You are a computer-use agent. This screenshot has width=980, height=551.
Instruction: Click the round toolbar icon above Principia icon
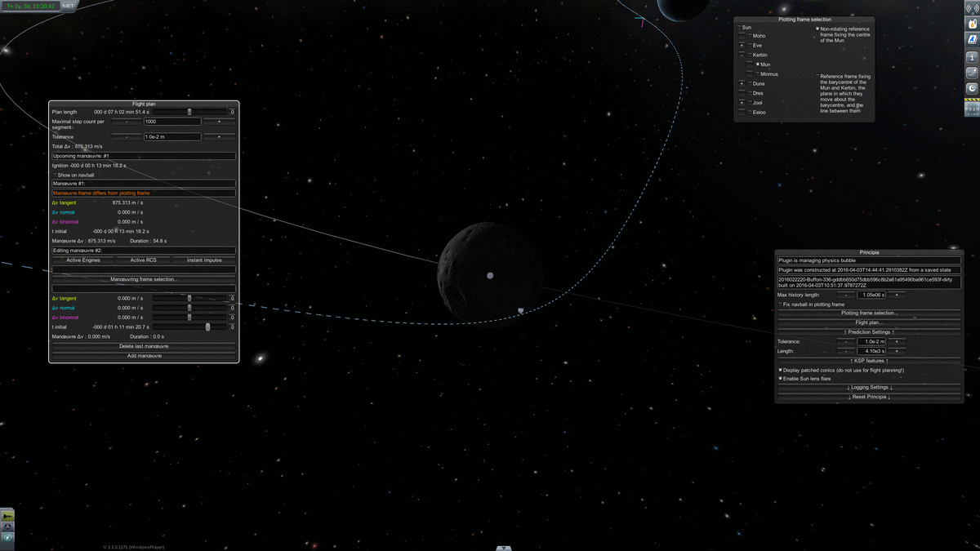coord(973,88)
